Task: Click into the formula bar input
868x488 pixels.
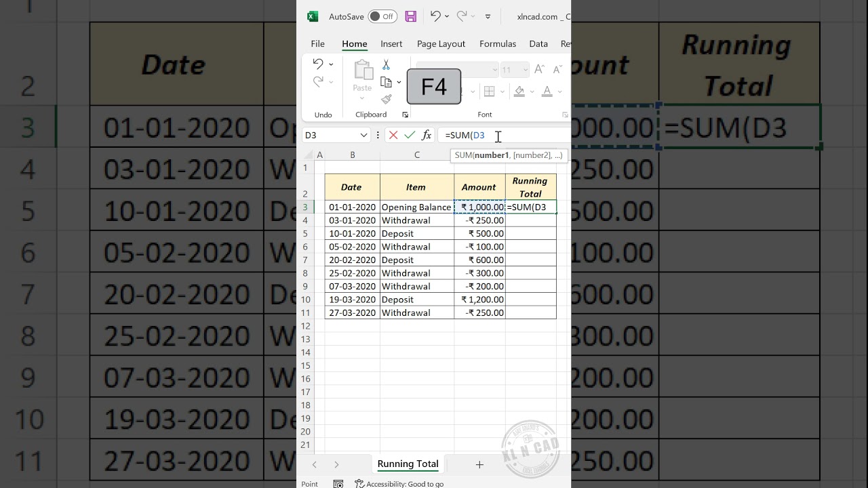Action: point(505,135)
